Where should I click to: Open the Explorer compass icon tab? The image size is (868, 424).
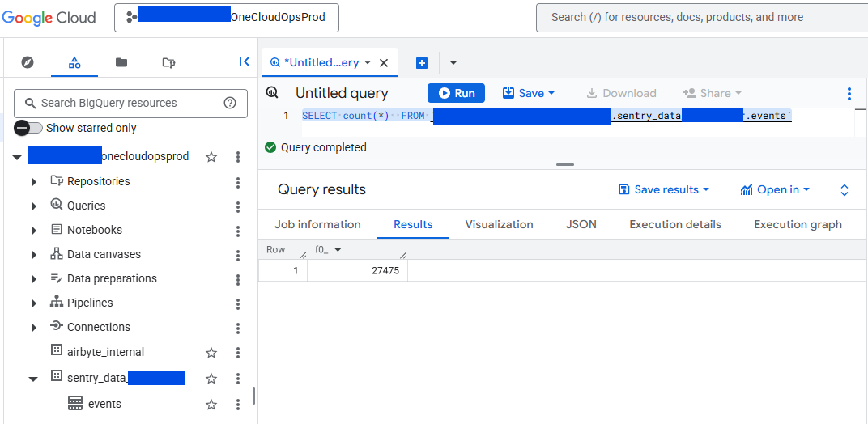pos(28,62)
